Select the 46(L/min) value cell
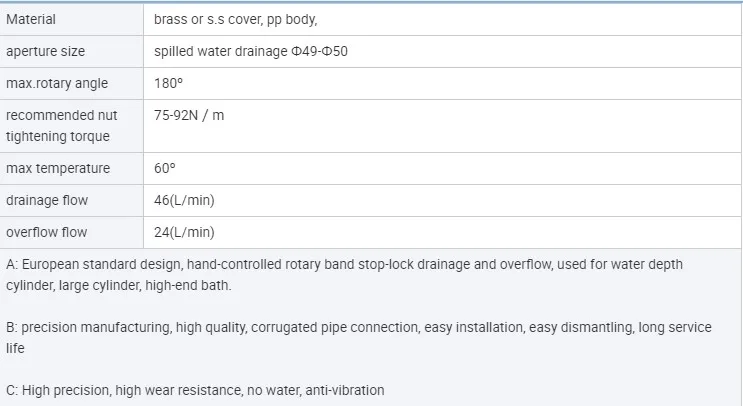Viewport: 743px width, 406px height. click(x=184, y=200)
